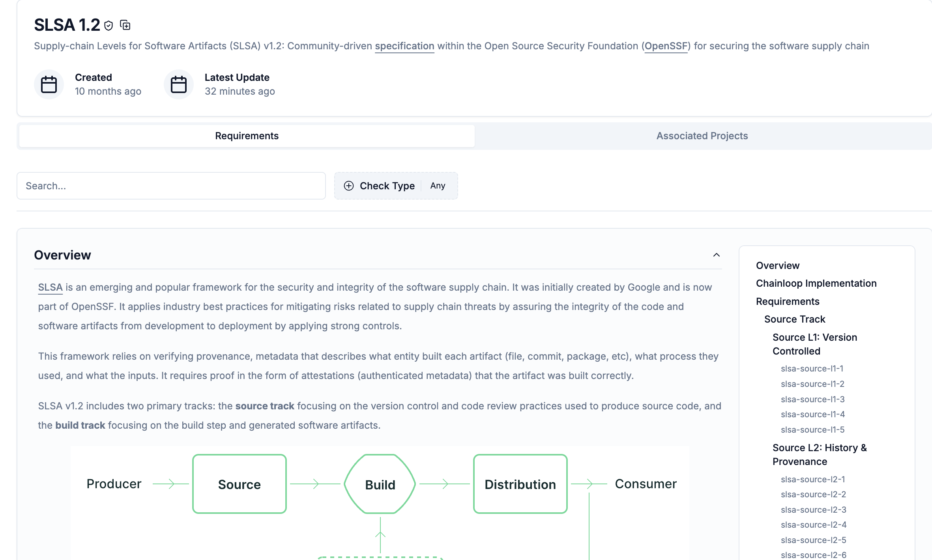Click the plus icon in Check Type filter

click(x=348, y=186)
